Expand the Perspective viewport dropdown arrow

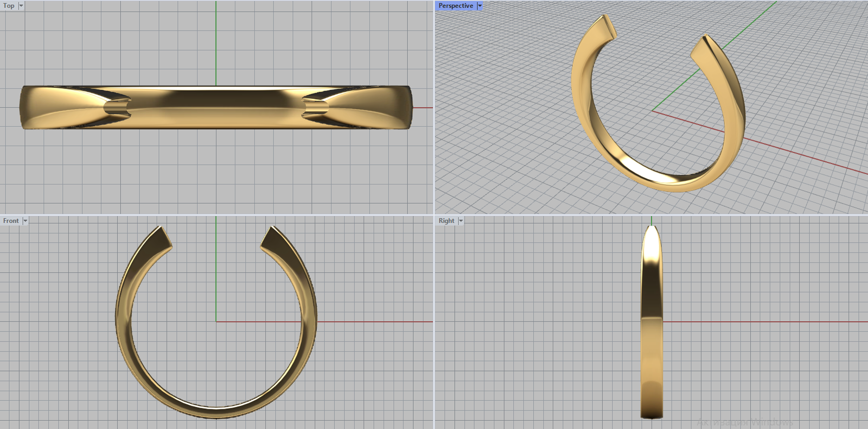tap(480, 5)
